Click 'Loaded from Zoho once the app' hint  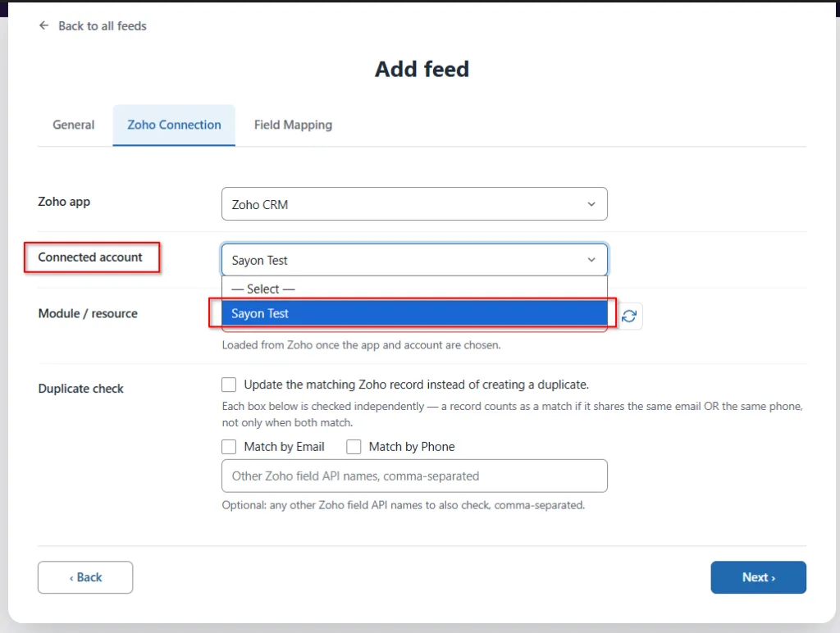361,345
